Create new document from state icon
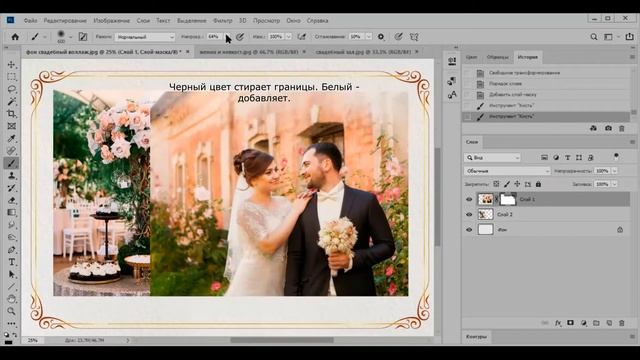The width and height of the screenshot is (640, 360). point(593,128)
